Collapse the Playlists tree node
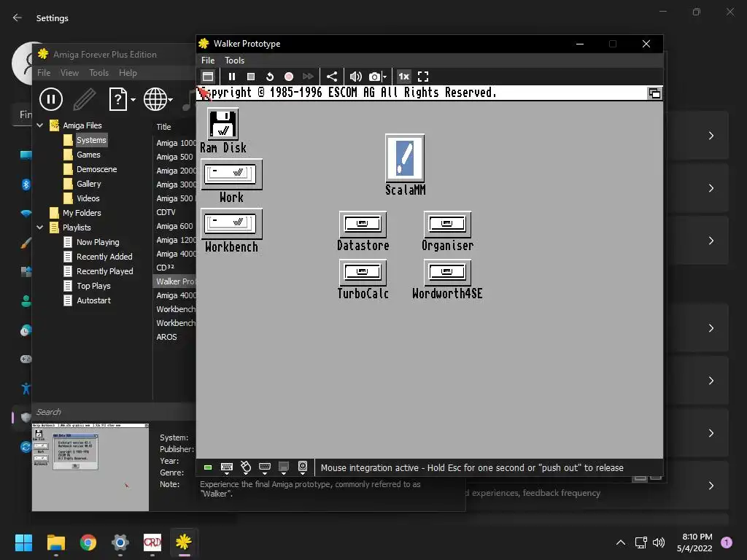 pos(40,227)
